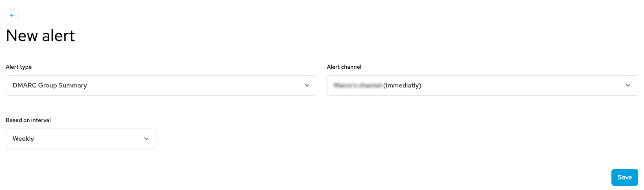The width and height of the screenshot is (644, 190).
Task: Click the divider line above the Save button
Action: (x=322, y=162)
